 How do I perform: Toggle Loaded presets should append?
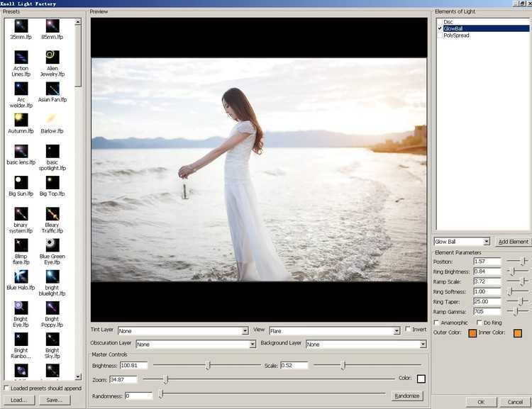coord(6,388)
